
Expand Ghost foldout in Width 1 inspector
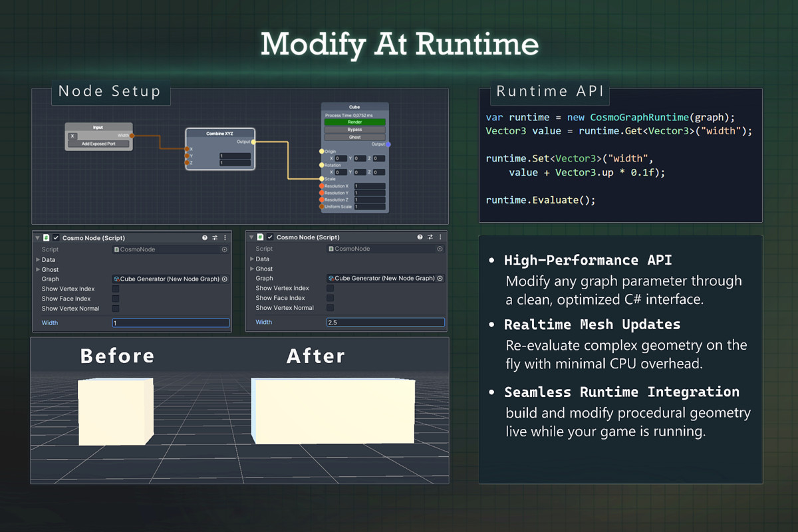point(38,269)
